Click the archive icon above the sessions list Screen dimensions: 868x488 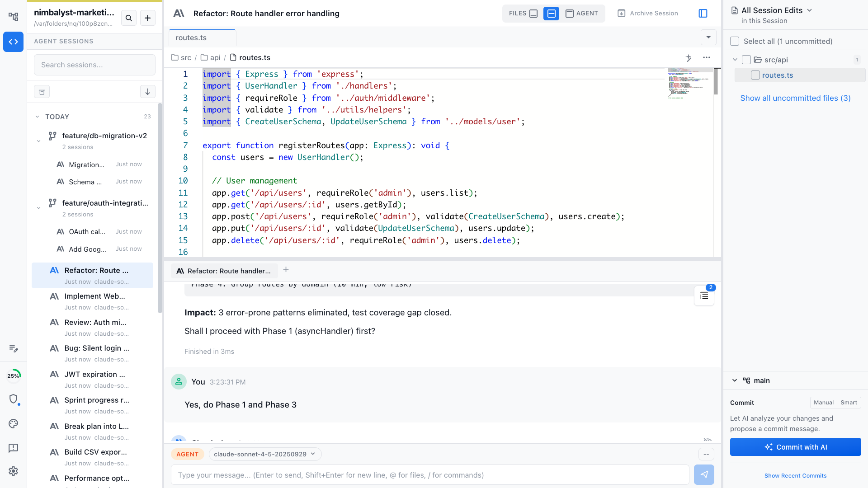click(x=42, y=91)
